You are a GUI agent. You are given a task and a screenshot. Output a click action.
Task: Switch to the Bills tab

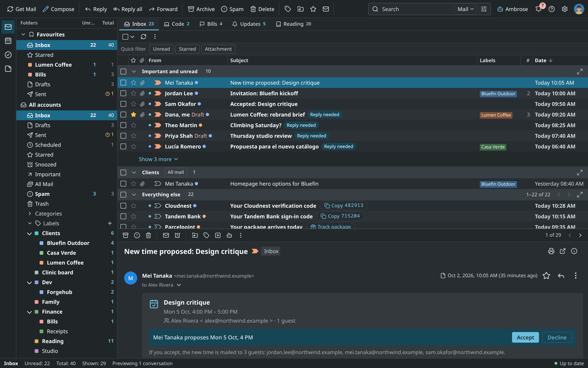point(211,24)
